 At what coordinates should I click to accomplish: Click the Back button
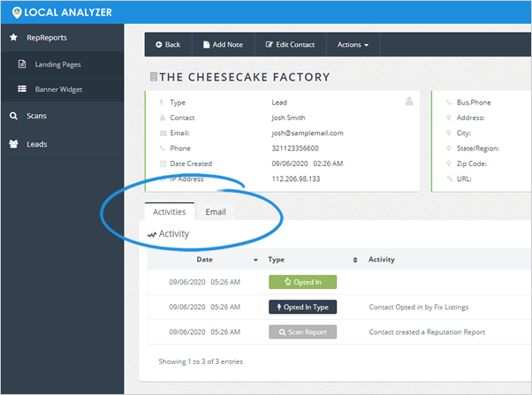[168, 44]
